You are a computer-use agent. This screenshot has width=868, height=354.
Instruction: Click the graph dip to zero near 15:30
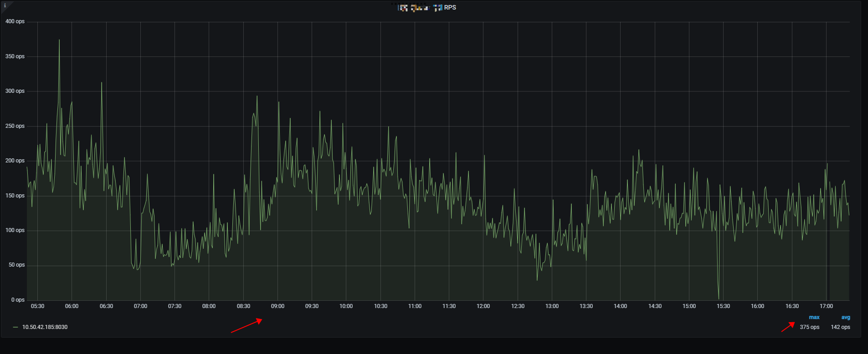[x=719, y=298]
